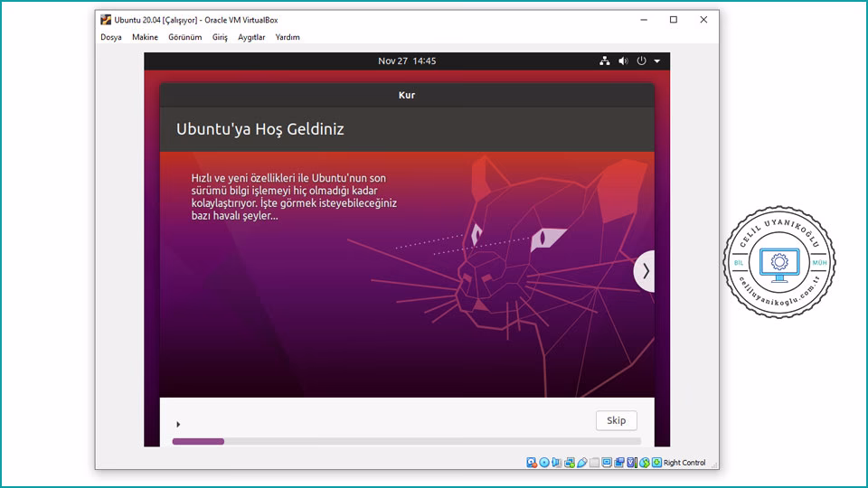Open the Makine menu

145,37
